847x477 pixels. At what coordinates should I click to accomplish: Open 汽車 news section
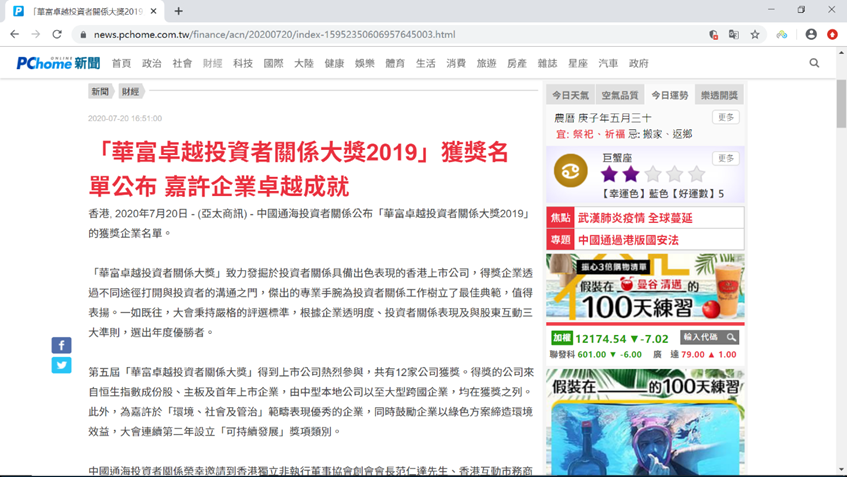tap(608, 63)
